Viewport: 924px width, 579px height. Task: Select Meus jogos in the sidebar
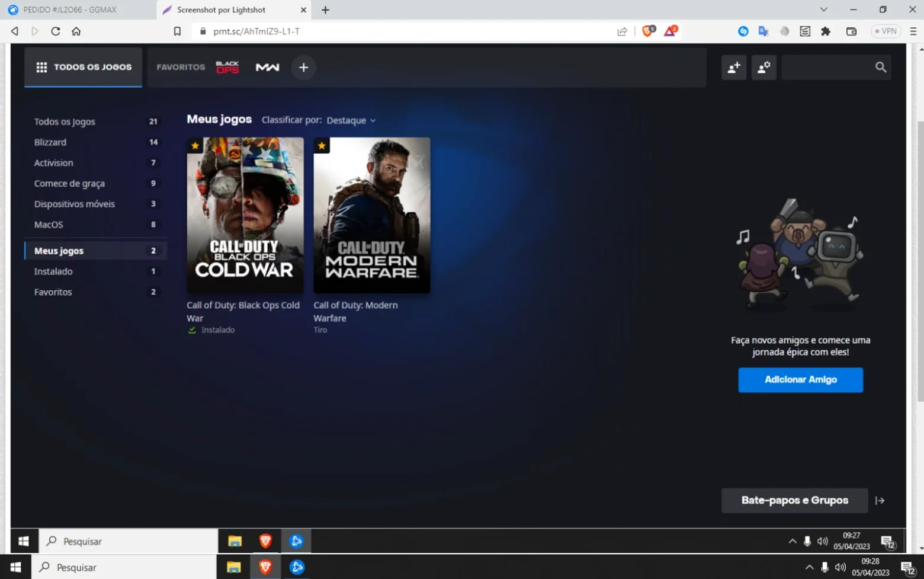[x=95, y=251]
